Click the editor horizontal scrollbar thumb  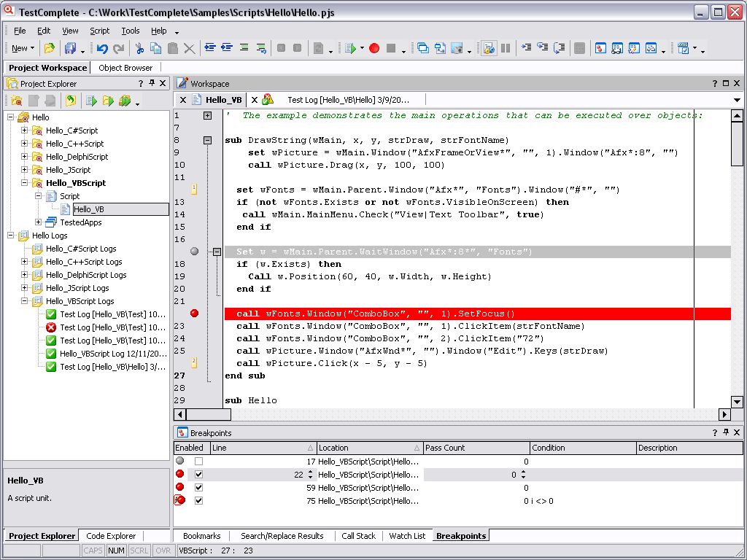click(209, 414)
